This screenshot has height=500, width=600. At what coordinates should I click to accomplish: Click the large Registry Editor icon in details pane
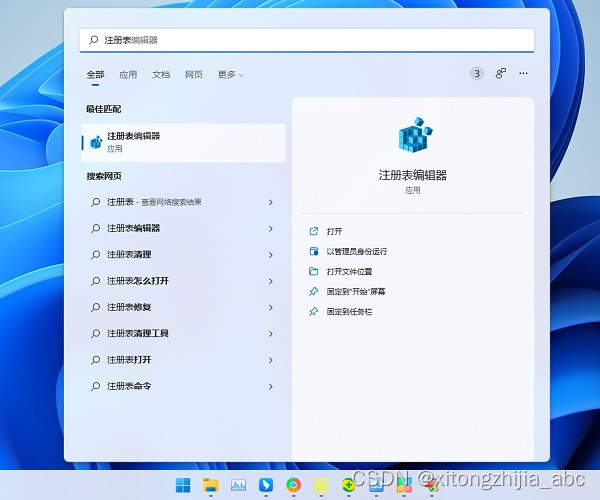click(x=415, y=135)
